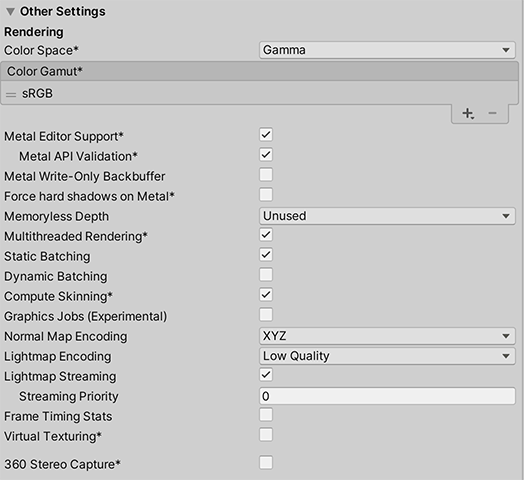Enable Frame Timing Stats

point(266,415)
